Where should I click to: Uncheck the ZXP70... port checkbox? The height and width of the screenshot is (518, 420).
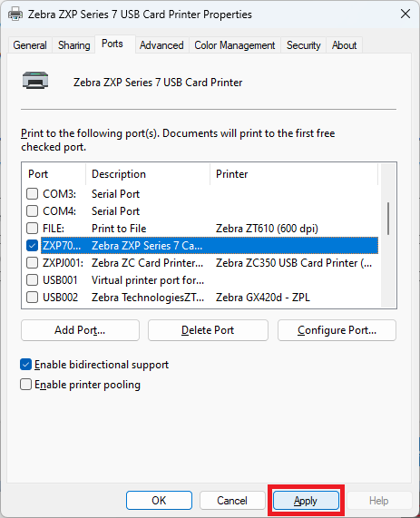point(32,246)
